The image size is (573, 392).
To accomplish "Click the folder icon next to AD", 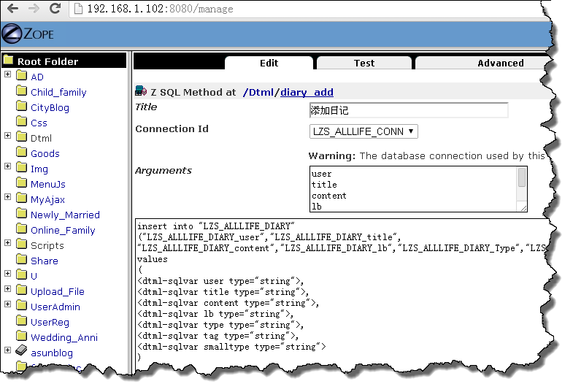I will pyautogui.click(x=22, y=76).
